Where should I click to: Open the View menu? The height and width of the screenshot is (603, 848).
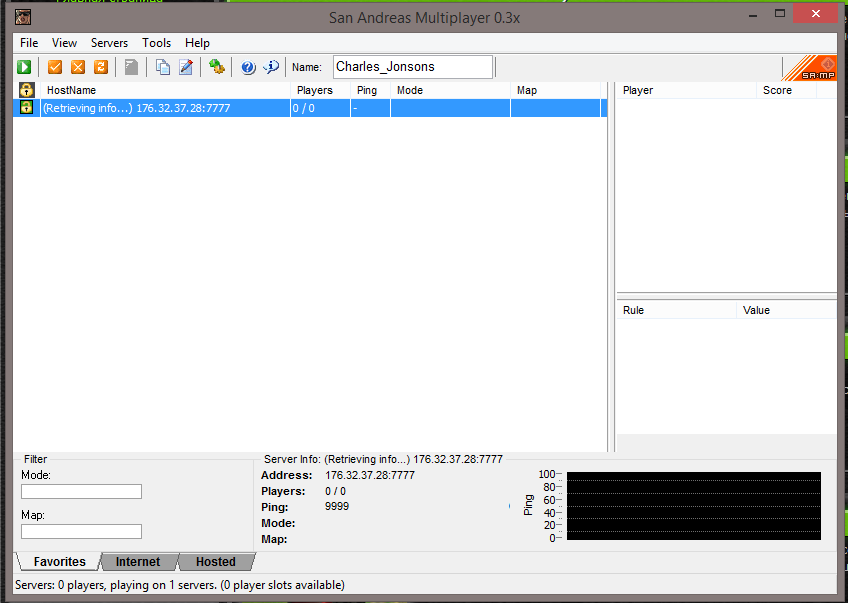(64, 43)
